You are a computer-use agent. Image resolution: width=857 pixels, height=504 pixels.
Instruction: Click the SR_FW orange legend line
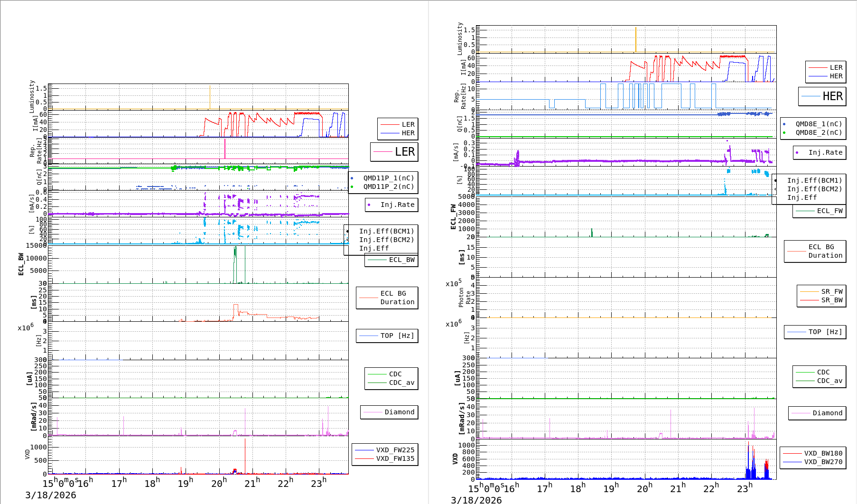click(x=809, y=291)
